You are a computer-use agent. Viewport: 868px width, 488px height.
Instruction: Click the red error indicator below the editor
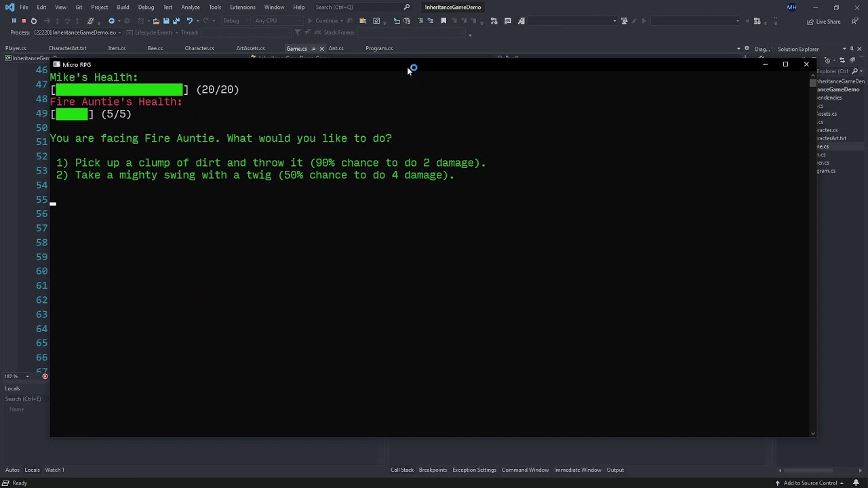coord(45,377)
